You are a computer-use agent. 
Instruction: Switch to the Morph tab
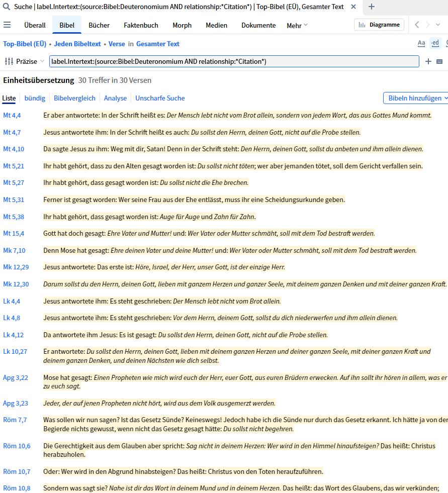182,25
